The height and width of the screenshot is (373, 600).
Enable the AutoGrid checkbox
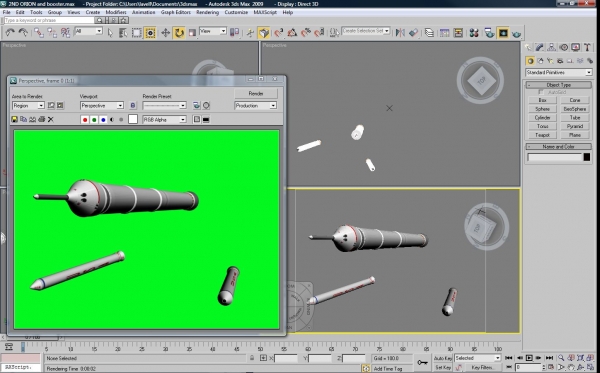click(x=541, y=92)
